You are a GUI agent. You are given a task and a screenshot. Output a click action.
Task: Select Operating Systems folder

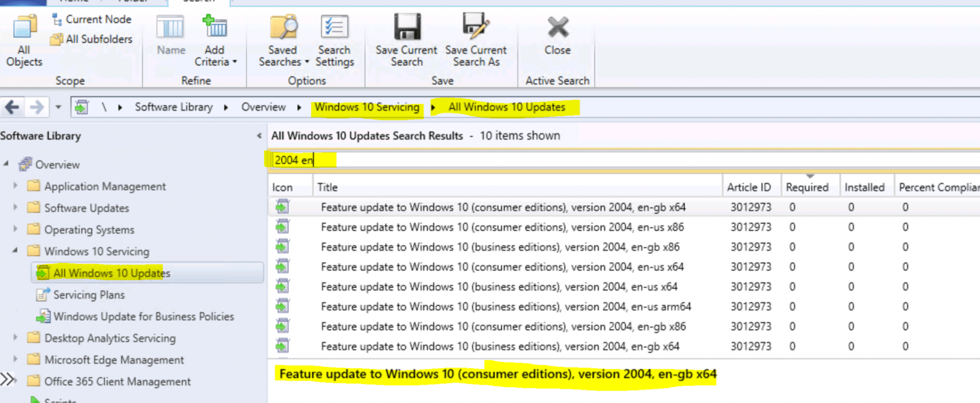point(89,229)
